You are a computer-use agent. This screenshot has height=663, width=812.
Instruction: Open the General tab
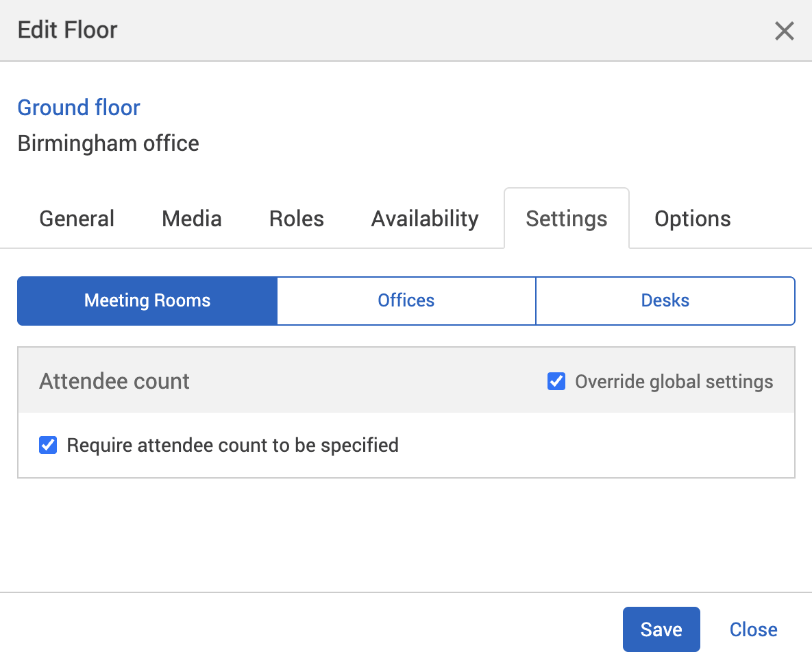76,218
